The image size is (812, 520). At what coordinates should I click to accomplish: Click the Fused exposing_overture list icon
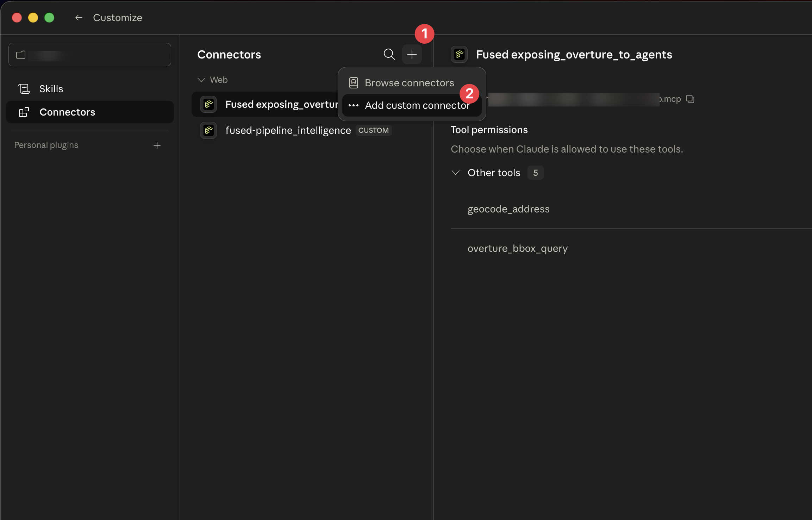point(208,104)
